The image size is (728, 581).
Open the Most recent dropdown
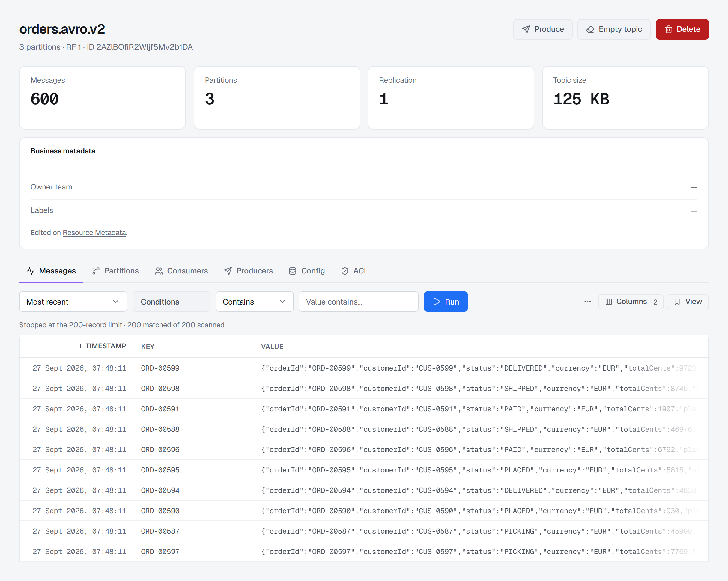(73, 302)
